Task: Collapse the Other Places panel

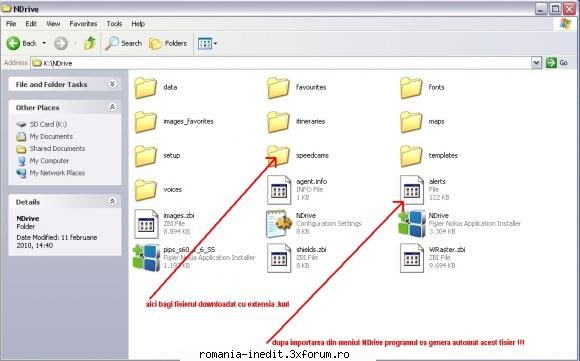Action: (112, 107)
